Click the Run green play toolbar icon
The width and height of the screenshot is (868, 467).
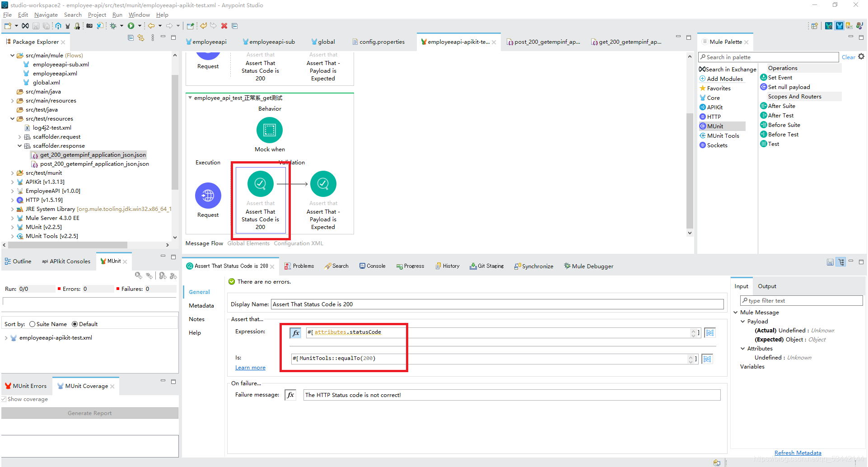point(131,26)
